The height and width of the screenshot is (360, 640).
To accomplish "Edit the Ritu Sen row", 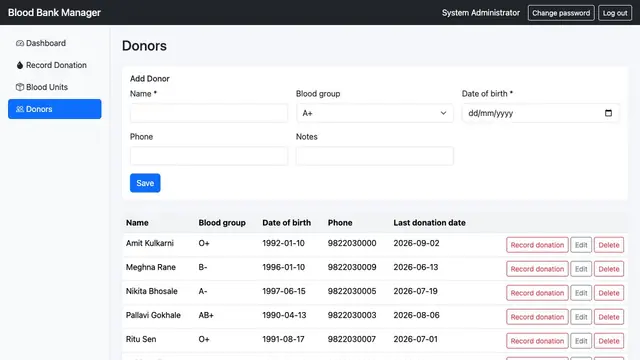I will coord(581,341).
